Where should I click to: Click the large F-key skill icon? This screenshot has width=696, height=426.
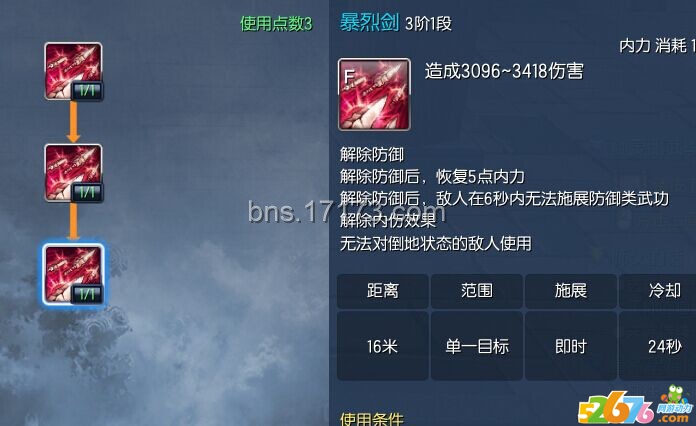374,95
